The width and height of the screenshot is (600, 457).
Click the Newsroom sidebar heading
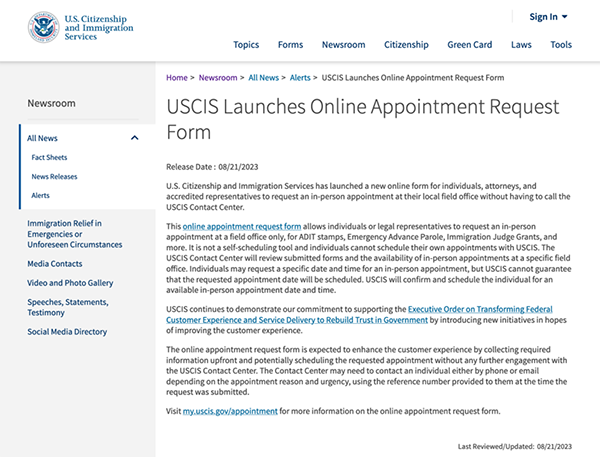pyautogui.click(x=51, y=103)
